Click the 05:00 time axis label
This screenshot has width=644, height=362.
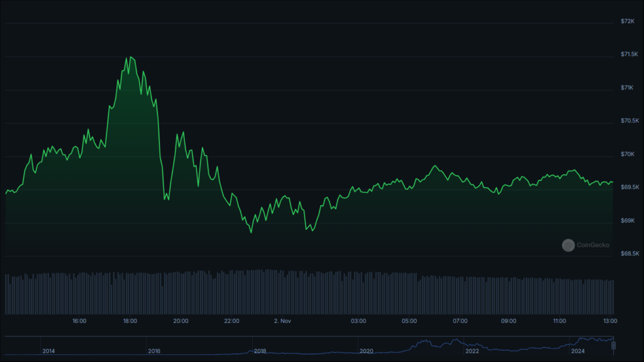pyautogui.click(x=409, y=321)
